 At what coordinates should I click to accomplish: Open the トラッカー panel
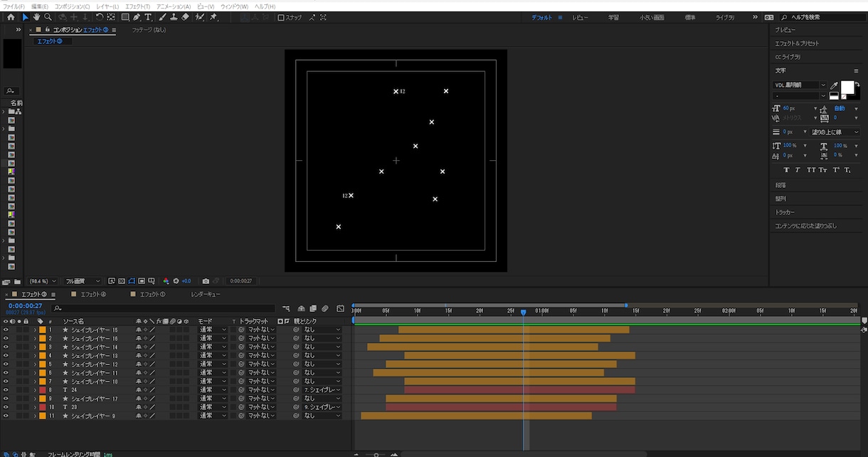[785, 212]
